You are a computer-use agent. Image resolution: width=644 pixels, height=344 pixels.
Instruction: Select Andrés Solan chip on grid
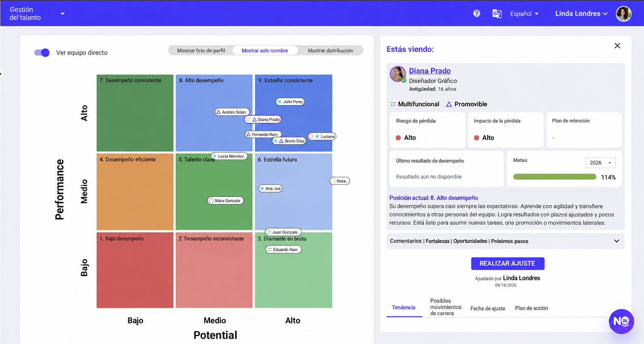[x=232, y=112]
